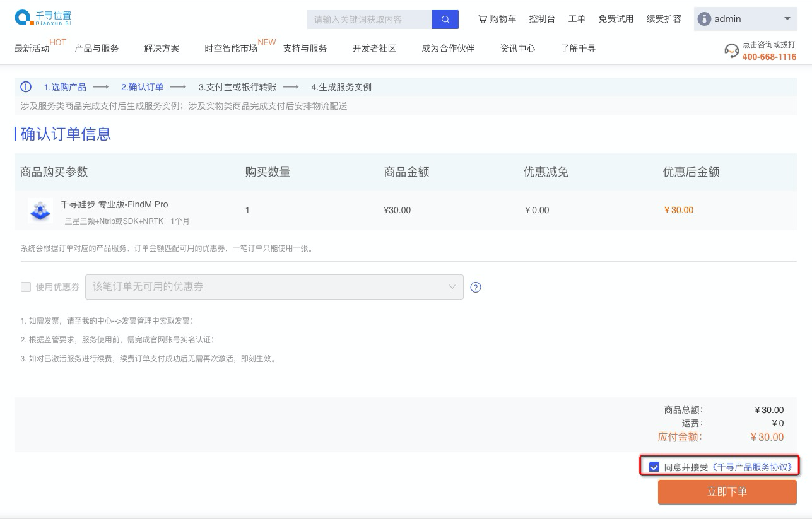The width and height of the screenshot is (812, 519).
Task: Open the 解决方案 menu
Action: tap(162, 49)
